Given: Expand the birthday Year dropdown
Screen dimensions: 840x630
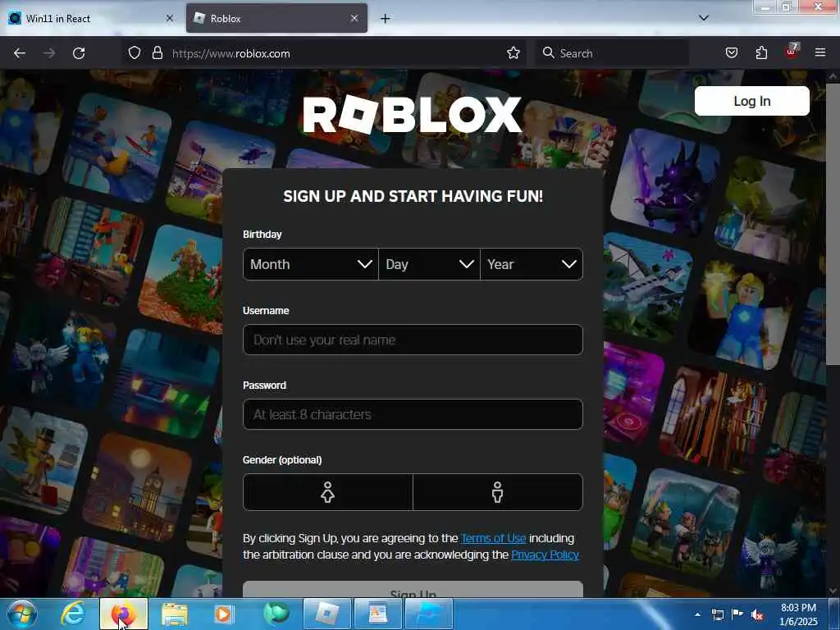Looking at the screenshot, I should (532, 264).
